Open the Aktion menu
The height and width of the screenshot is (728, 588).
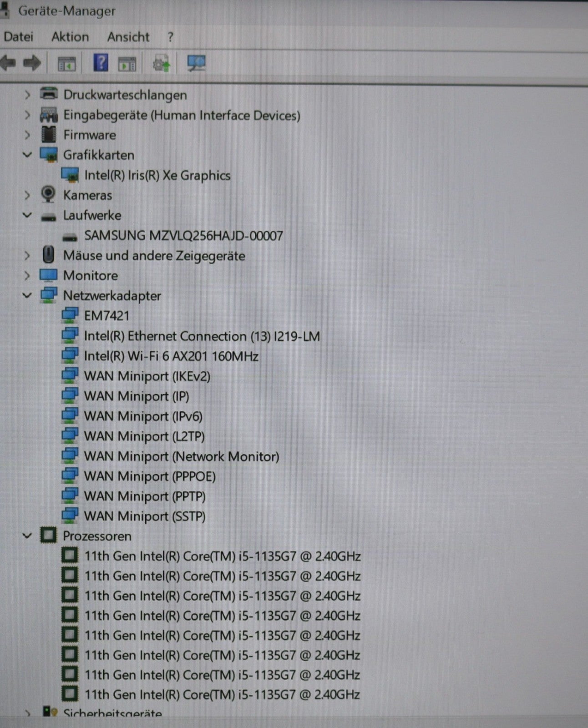coord(70,37)
